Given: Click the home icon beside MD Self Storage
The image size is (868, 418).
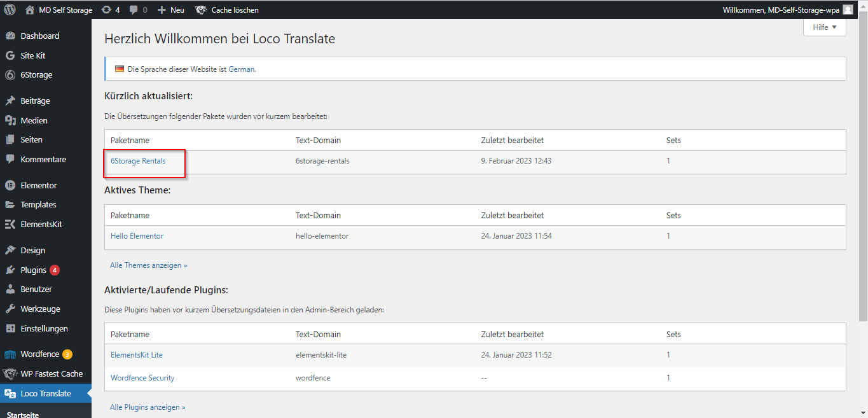Looking at the screenshot, I should pyautogui.click(x=30, y=10).
